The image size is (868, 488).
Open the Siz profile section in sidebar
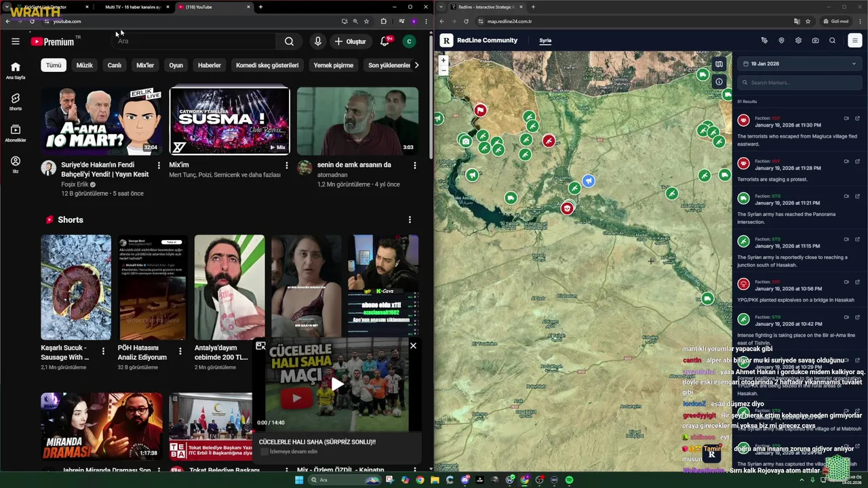point(16,165)
